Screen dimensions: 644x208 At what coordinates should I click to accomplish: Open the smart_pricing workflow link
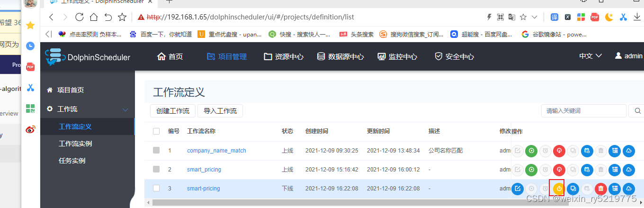[x=204, y=170]
